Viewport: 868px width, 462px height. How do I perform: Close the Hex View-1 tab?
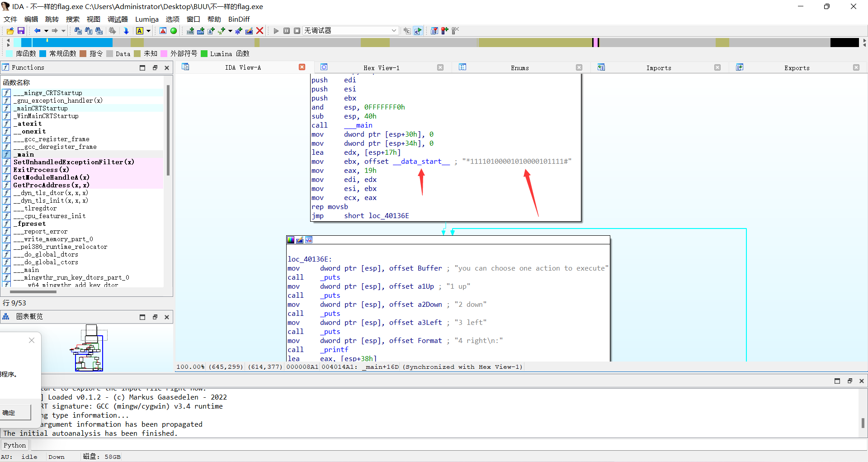pyautogui.click(x=440, y=67)
